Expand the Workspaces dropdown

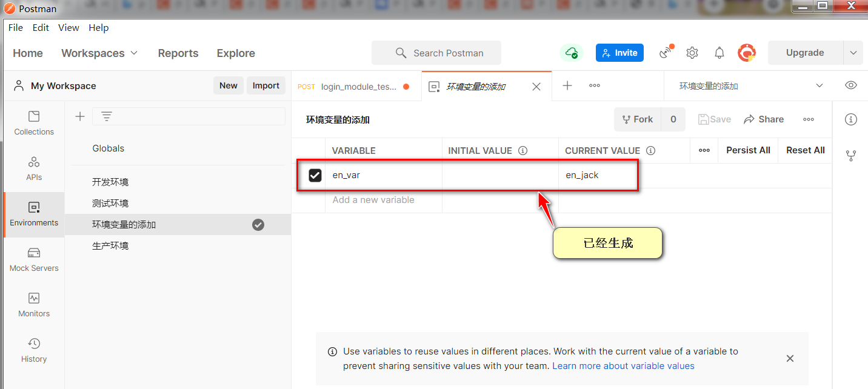tap(100, 53)
